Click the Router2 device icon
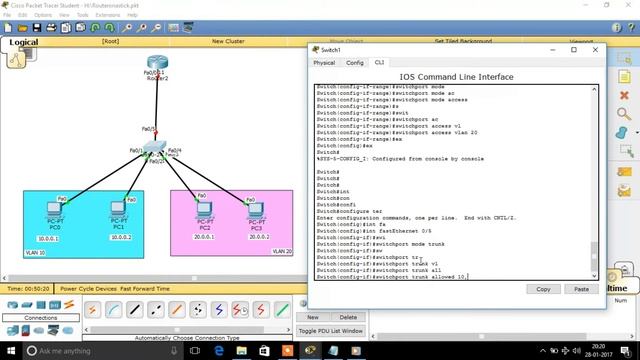The width and height of the screenshot is (640, 360). (x=158, y=62)
